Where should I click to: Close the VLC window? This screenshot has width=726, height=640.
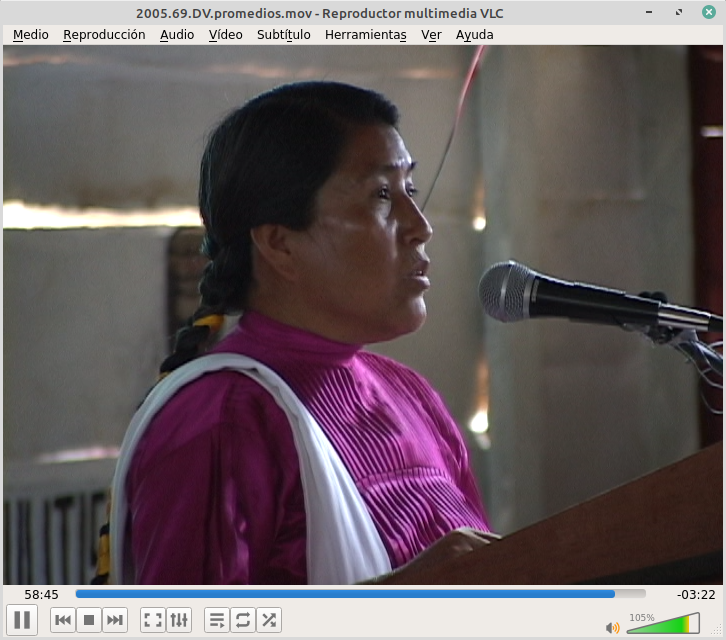(x=708, y=12)
